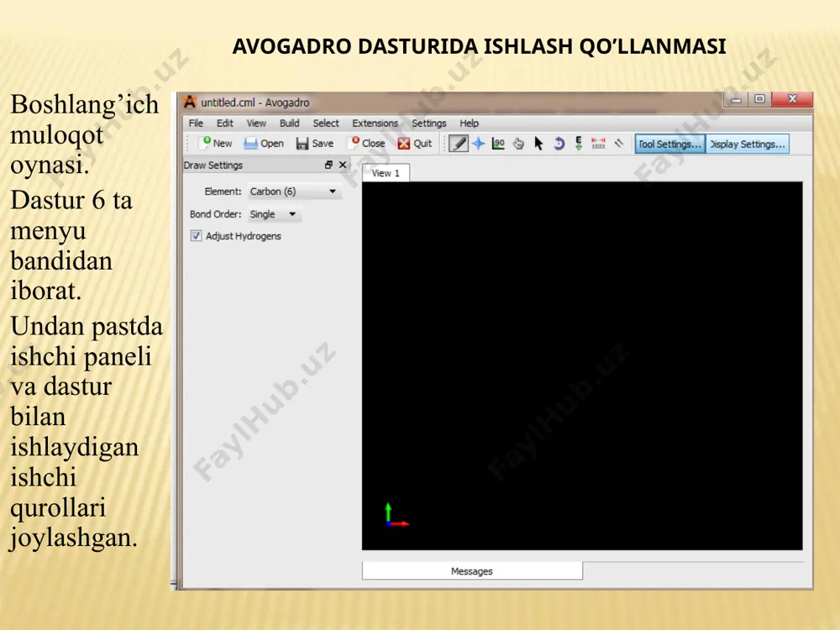The image size is (840, 630).
Task: Click the Quit toolbar icon
Action: 404,144
